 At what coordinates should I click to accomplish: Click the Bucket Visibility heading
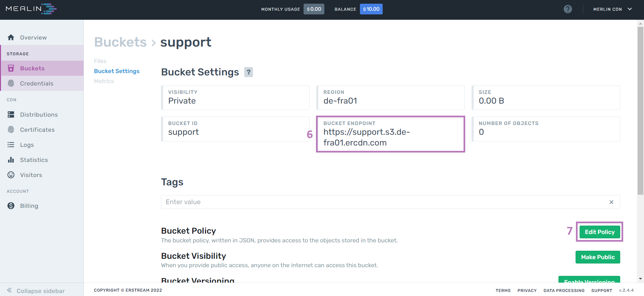(x=194, y=256)
